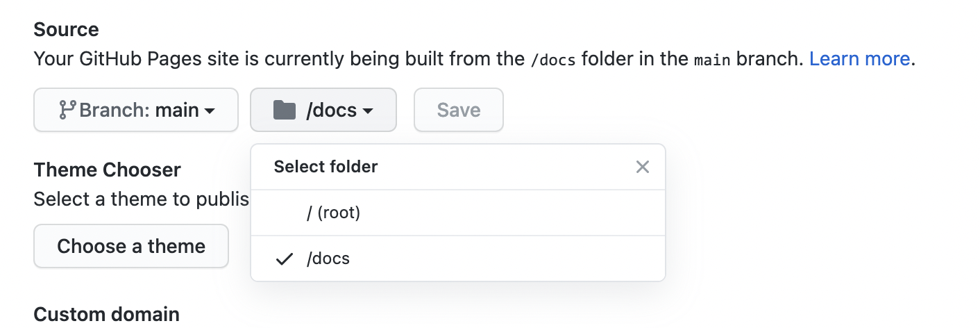
Task: Click the caret arrow after Branch: main
Action: pyautogui.click(x=209, y=110)
